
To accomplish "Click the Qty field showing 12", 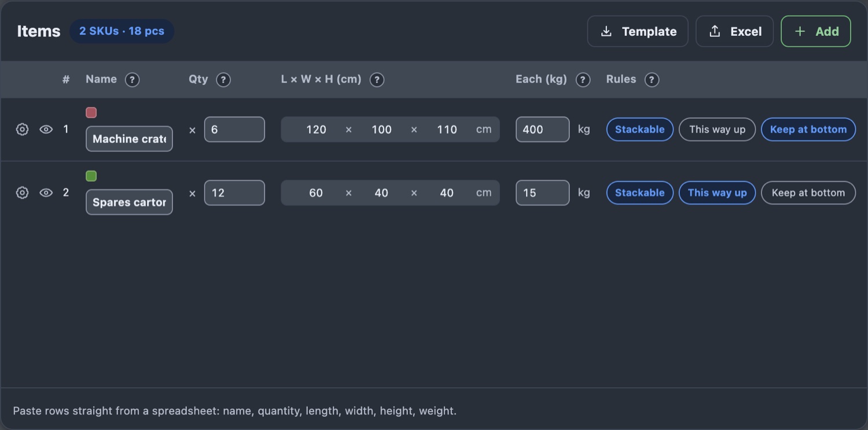I will (x=234, y=193).
